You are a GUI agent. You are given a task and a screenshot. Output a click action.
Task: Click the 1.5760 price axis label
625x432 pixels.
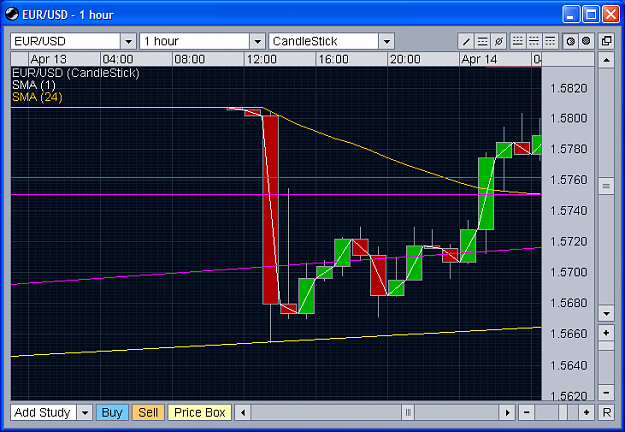pyautogui.click(x=568, y=180)
